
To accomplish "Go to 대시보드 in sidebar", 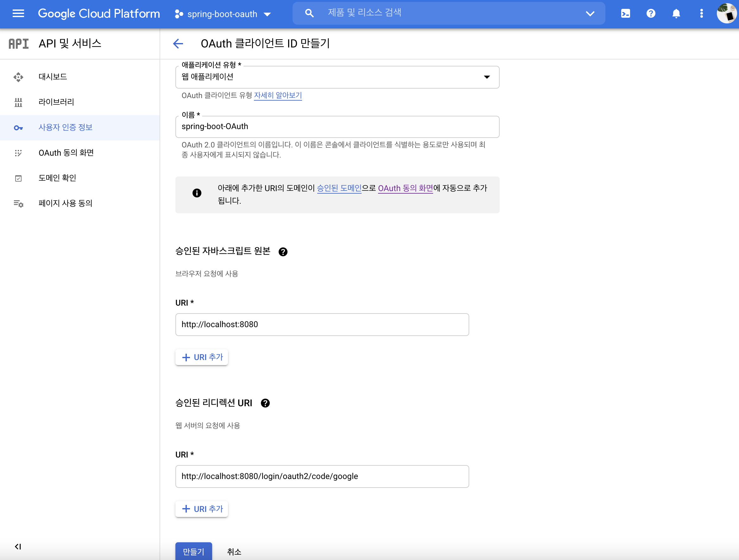I will click(53, 77).
